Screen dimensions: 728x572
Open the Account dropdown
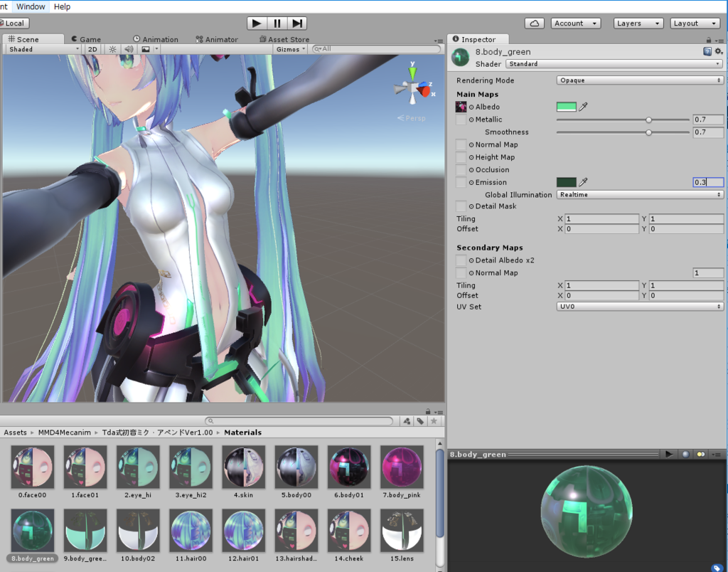tap(576, 23)
